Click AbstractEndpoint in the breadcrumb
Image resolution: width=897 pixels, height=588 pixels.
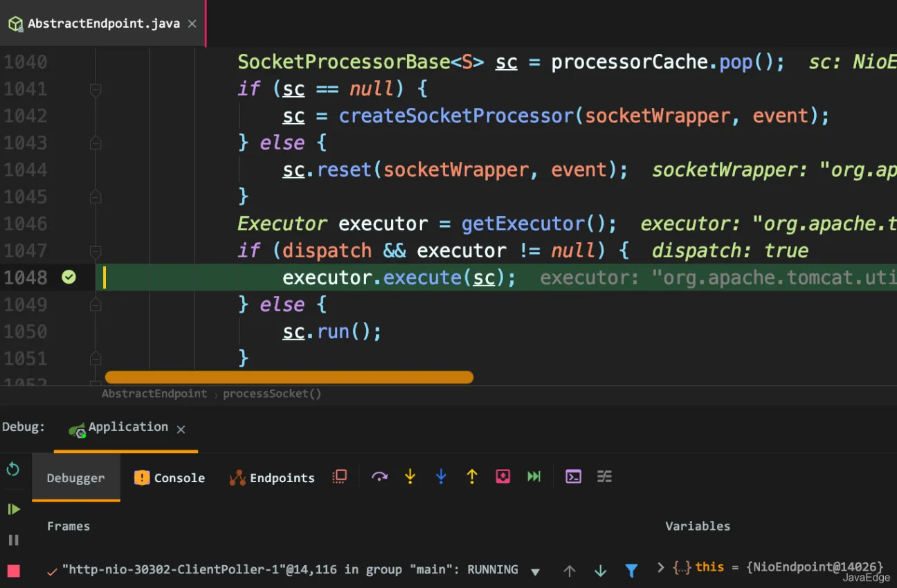[x=154, y=394]
